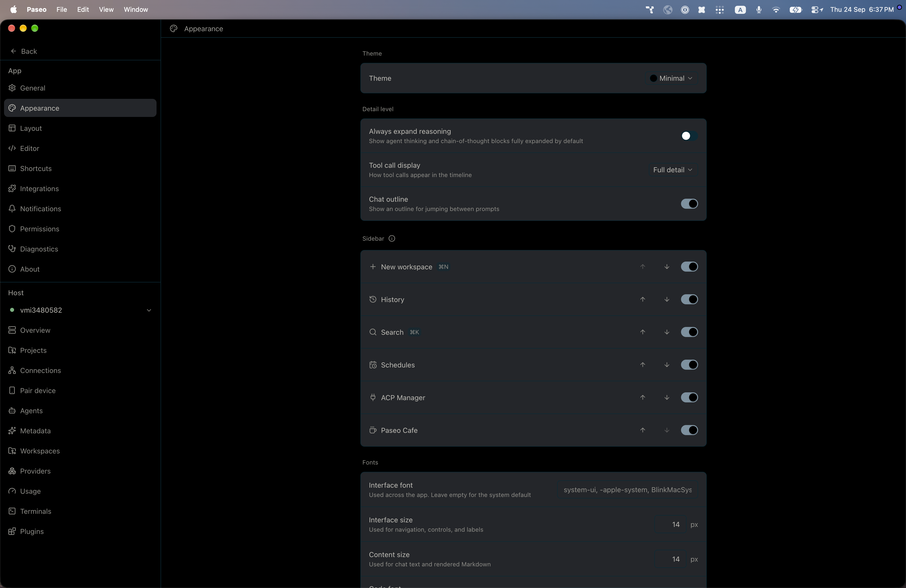Expand the vmi3480582 host chevron
This screenshot has width=906, height=588.
pyautogui.click(x=149, y=310)
